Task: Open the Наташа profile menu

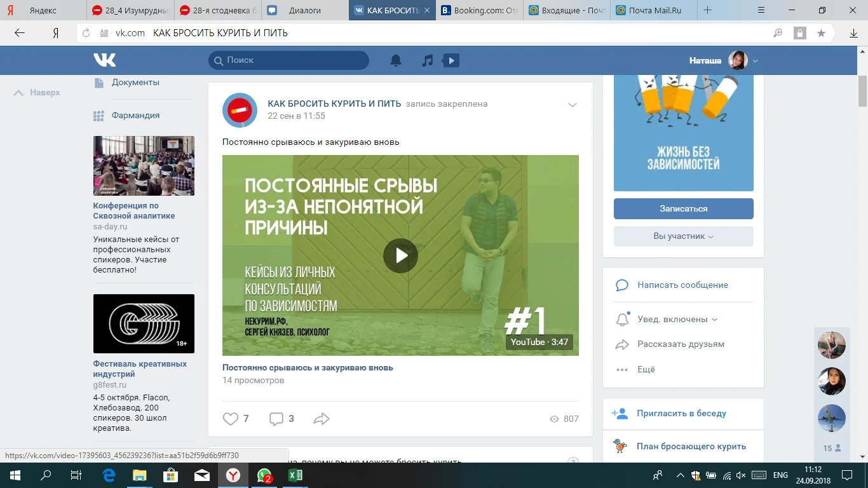Action: tap(724, 60)
